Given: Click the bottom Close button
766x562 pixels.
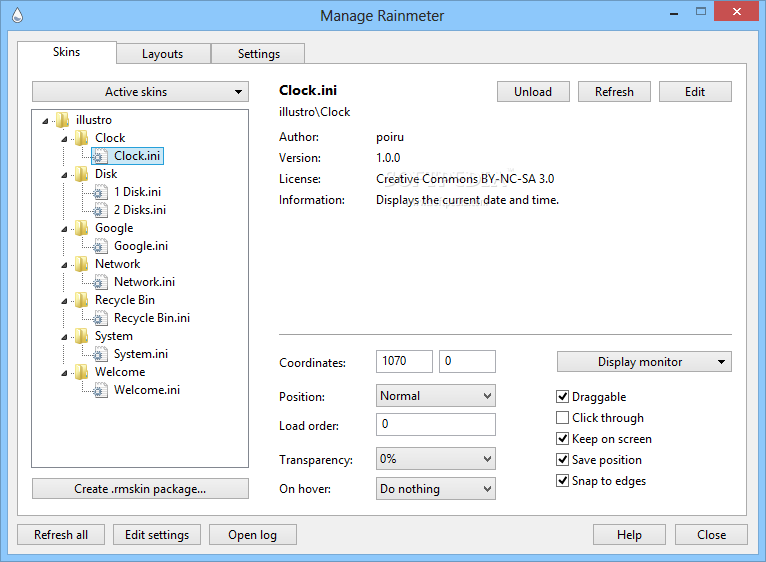Looking at the screenshot, I should pyautogui.click(x=711, y=535).
